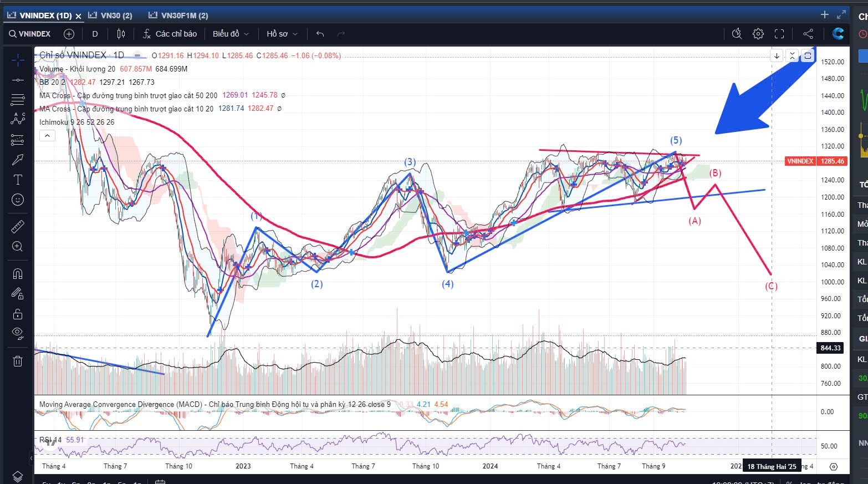Select the crosshair cursor tool
Viewport: 868px width, 484px height.
[18, 60]
